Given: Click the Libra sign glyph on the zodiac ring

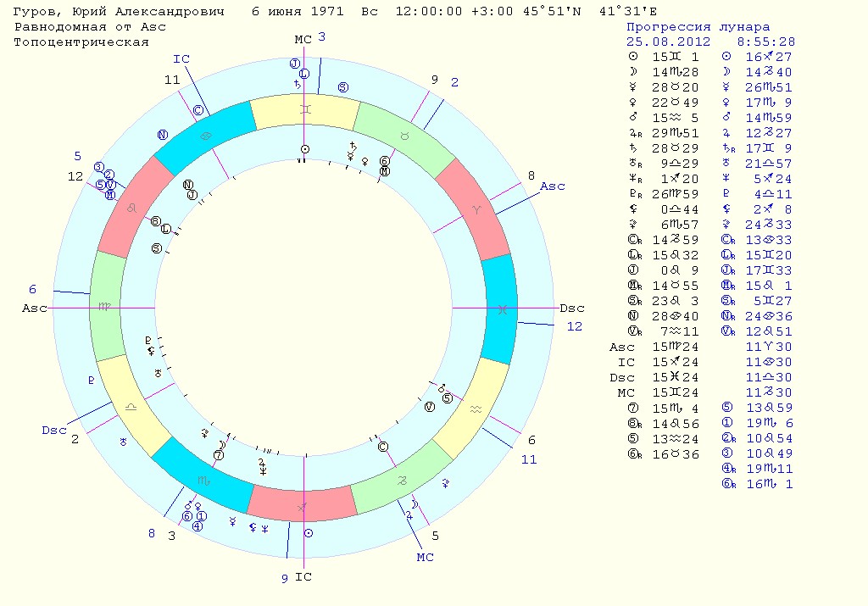Looking at the screenshot, I should point(131,407).
